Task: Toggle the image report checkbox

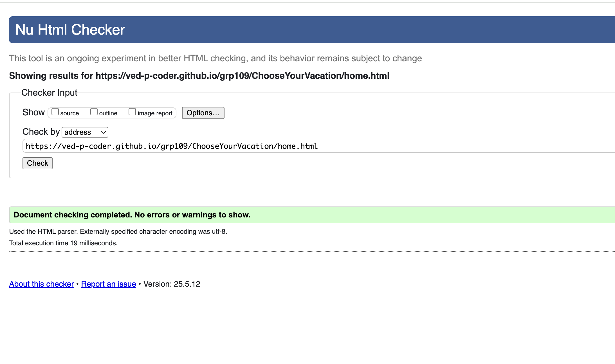Action: (132, 112)
